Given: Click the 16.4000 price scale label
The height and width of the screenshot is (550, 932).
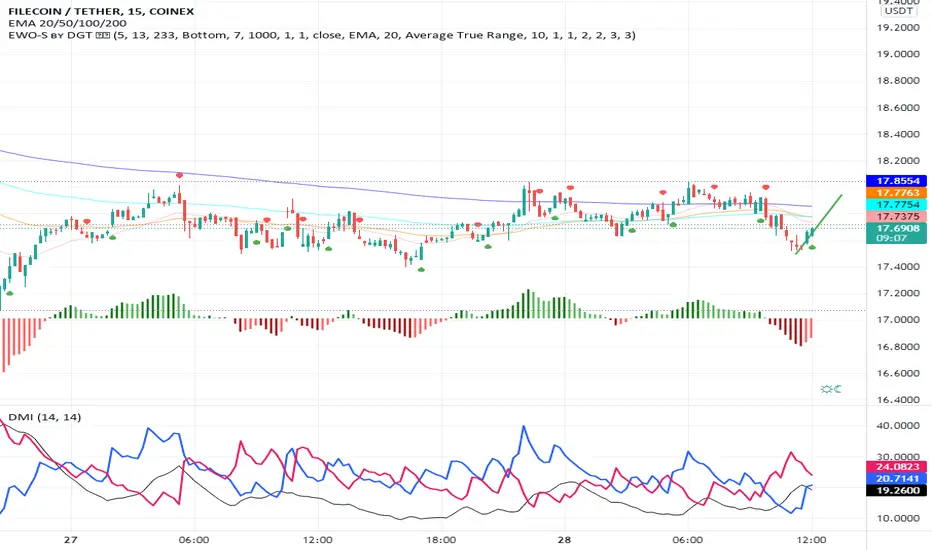Looking at the screenshot, I should point(898,400).
